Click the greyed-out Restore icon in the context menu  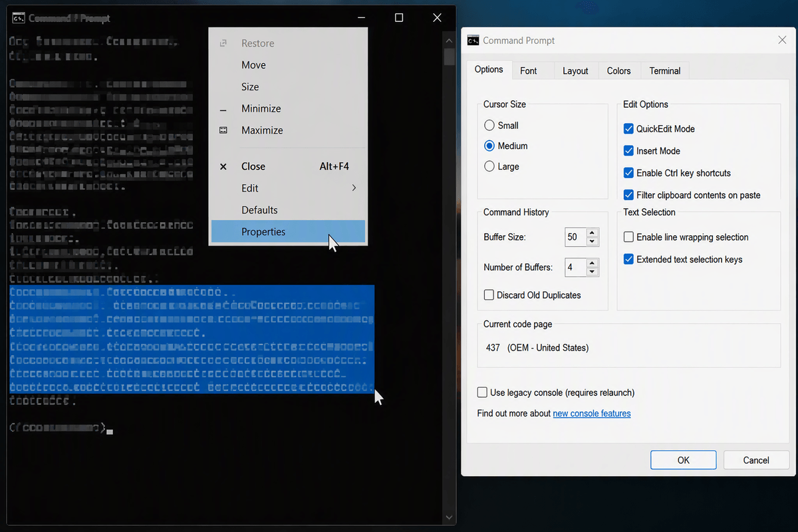(223, 43)
